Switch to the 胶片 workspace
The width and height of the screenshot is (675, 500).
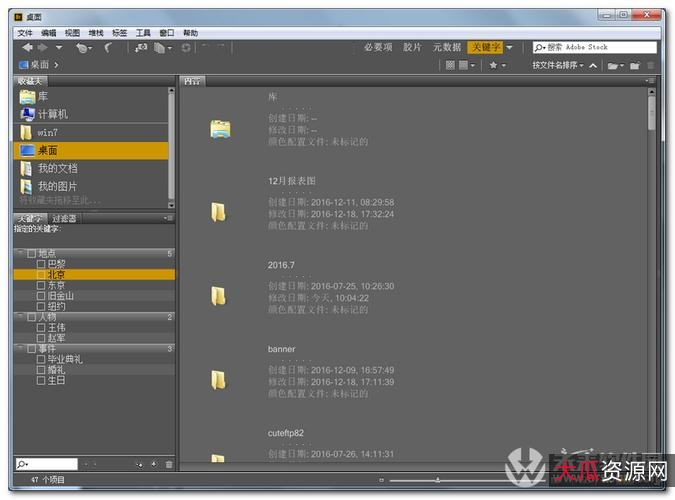tap(412, 47)
